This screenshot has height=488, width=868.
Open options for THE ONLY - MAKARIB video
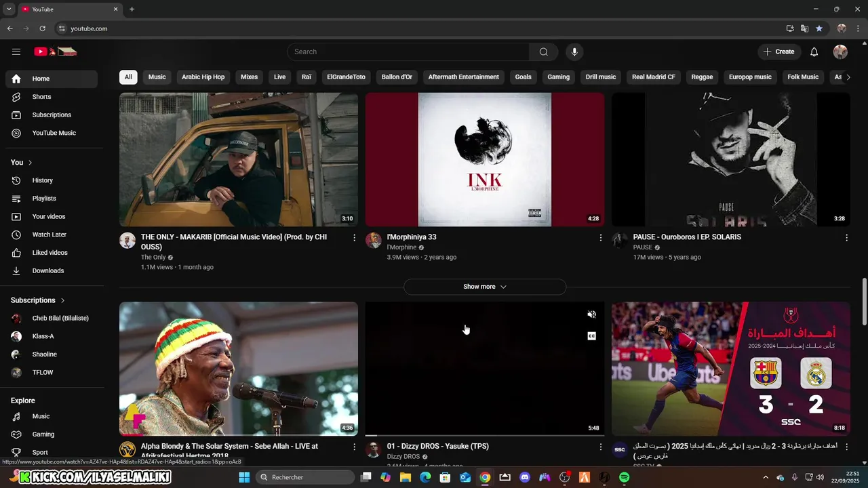(x=354, y=238)
